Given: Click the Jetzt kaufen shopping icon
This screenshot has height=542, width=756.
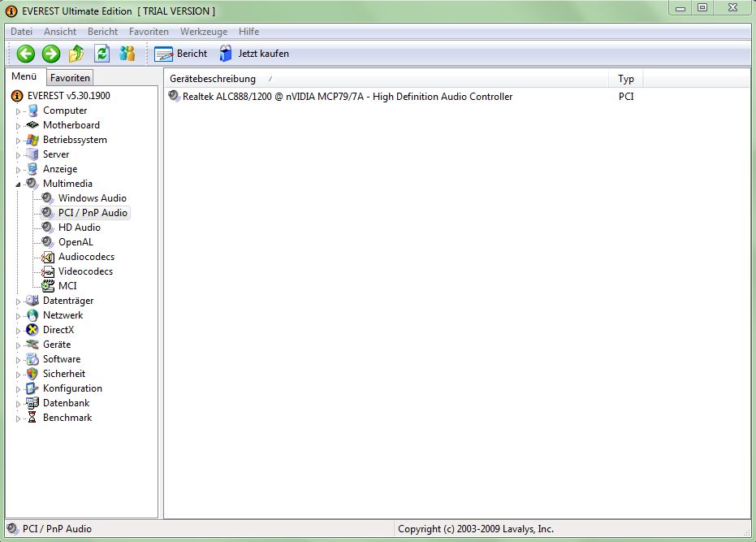Looking at the screenshot, I should click(x=225, y=54).
